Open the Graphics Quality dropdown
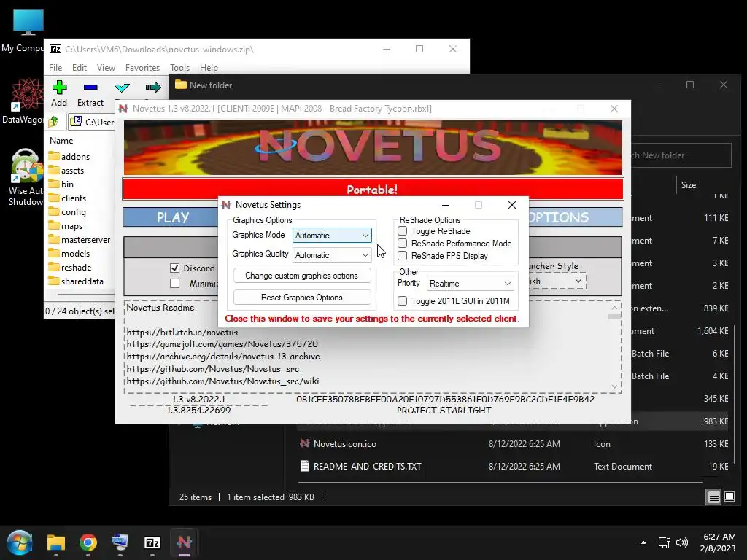This screenshot has height=560, width=747. pyautogui.click(x=332, y=254)
